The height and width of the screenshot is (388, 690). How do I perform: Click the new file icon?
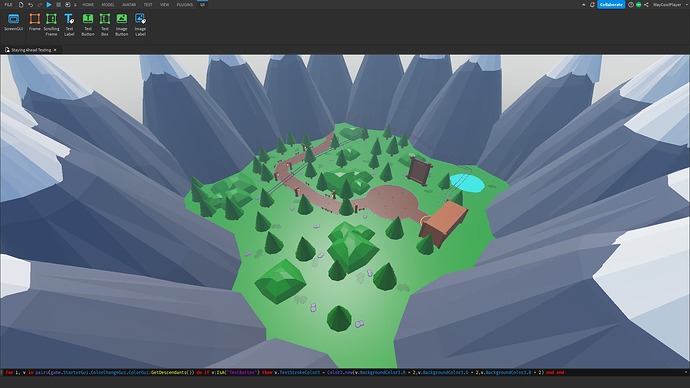(21, 4)
